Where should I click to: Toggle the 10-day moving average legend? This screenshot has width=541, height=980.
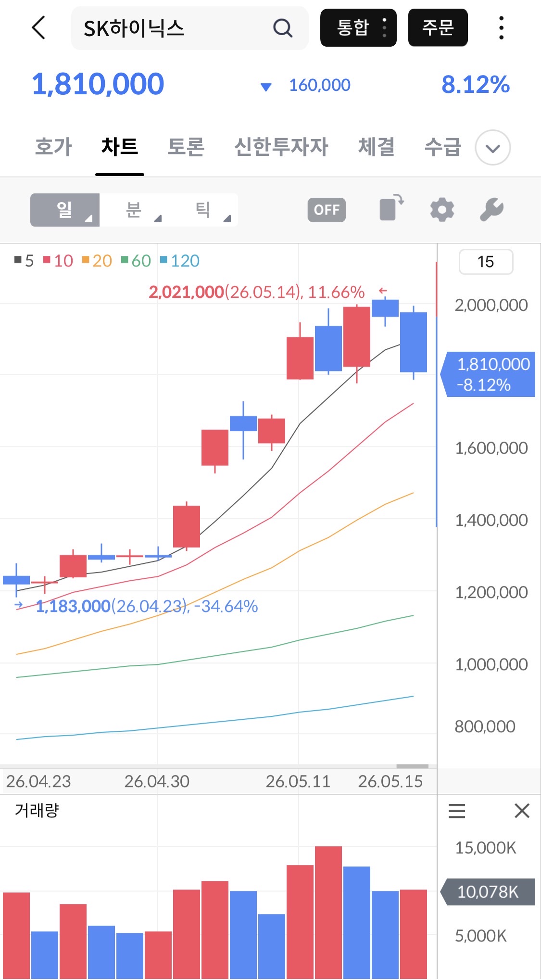pyautogui.click(x=58, y=261)
